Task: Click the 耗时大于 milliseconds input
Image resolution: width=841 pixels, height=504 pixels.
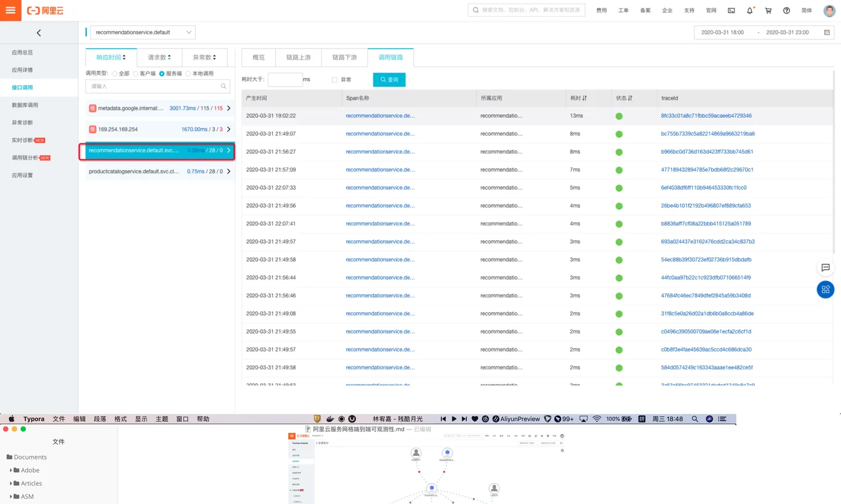Action: (x=285, y=79)
